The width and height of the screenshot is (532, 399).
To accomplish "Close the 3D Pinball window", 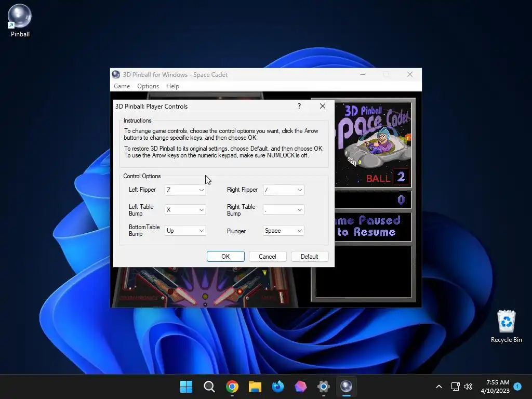I will pyautogui.click(x=409, y=74).
